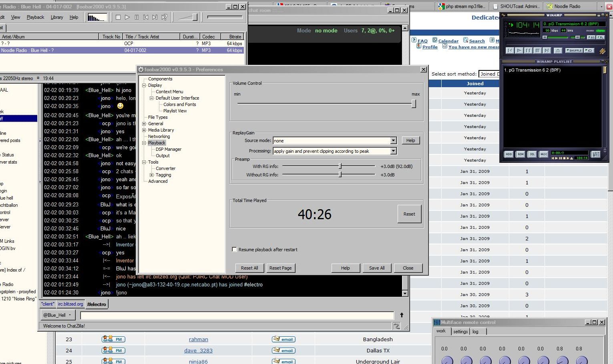Open the View menu in foobar2000

16,17
